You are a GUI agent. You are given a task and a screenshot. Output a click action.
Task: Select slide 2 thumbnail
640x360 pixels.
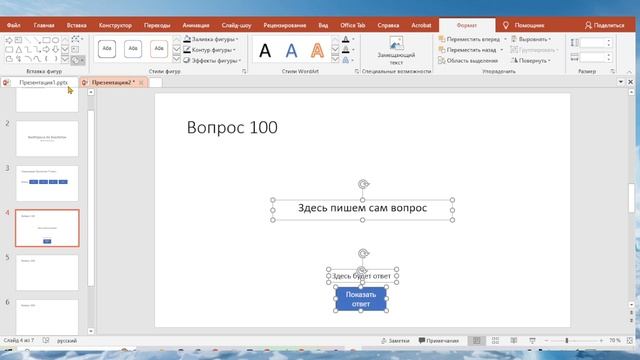tap(47, 139)
